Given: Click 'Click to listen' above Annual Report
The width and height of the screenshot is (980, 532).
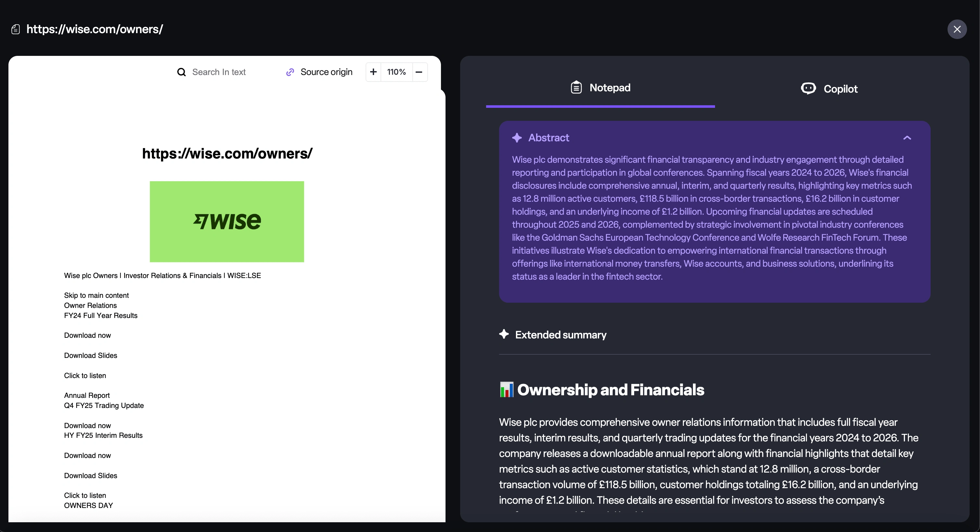Looking at the screenshot, I should click(x=85, y=375).
